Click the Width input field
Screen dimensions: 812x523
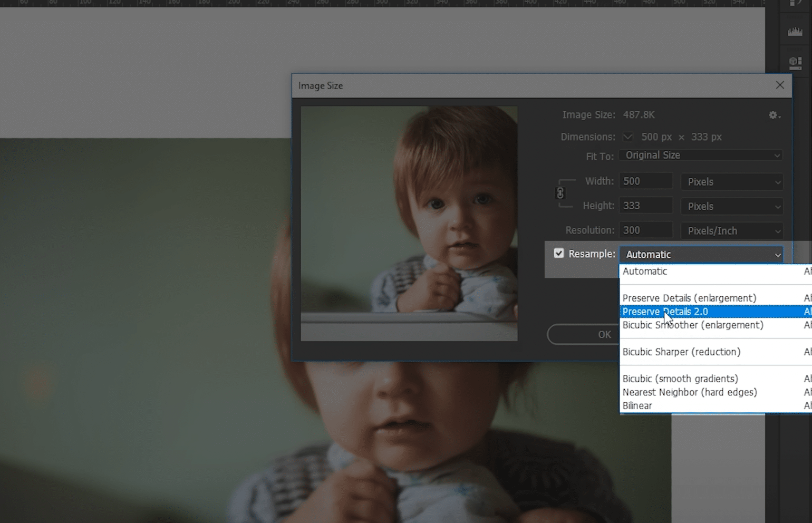(646, 181)
